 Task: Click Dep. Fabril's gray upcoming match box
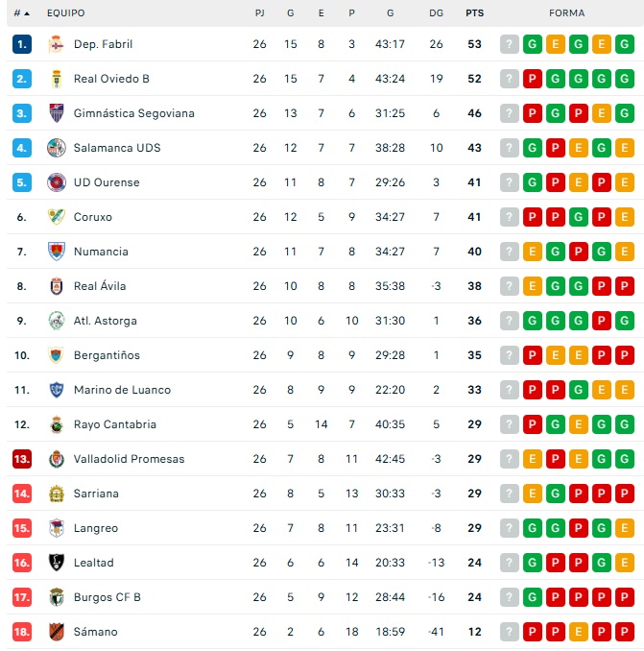tap(509, 44)
